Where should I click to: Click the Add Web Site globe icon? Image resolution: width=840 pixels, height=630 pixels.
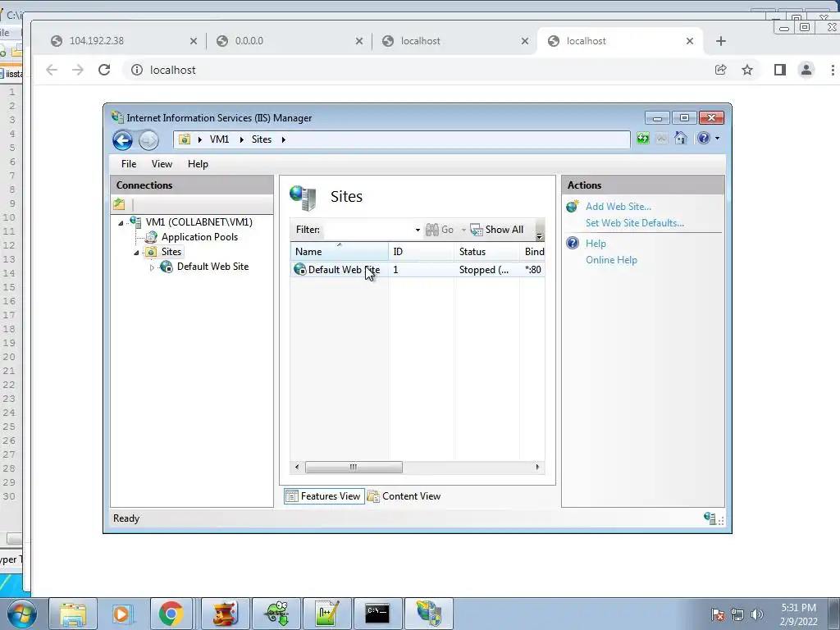click(573, 206)
